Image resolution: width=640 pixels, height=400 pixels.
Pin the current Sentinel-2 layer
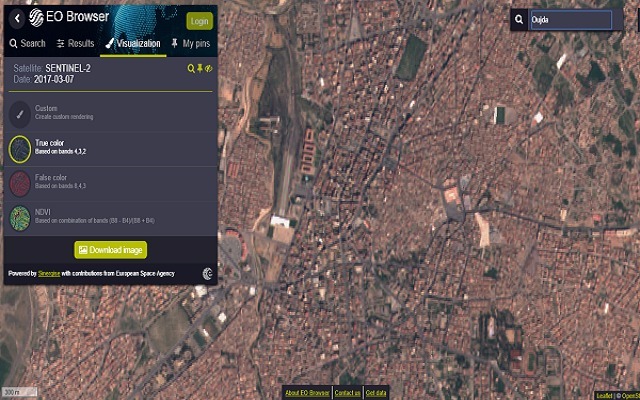pos(201,68)
